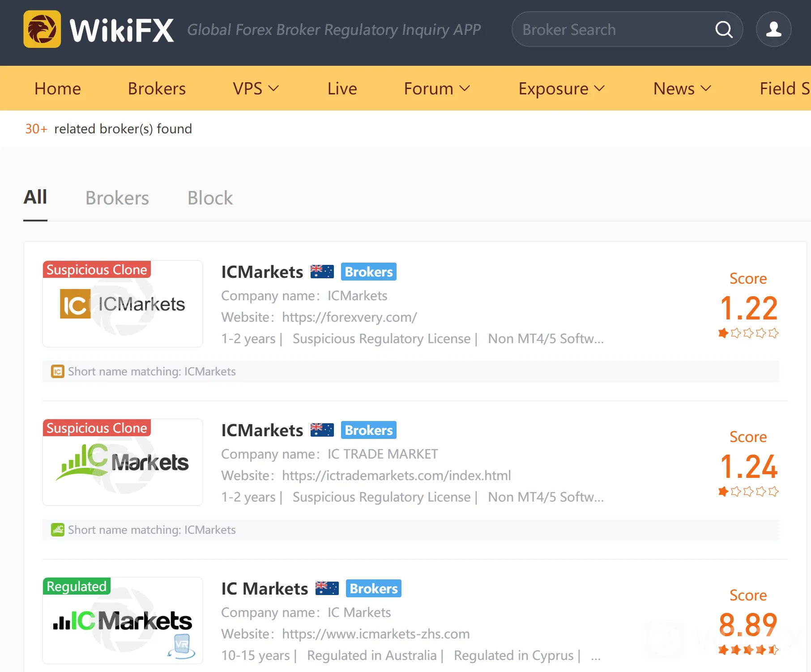Click '10-15 years' text
The image size is (811, 672).
pos(256,655)
